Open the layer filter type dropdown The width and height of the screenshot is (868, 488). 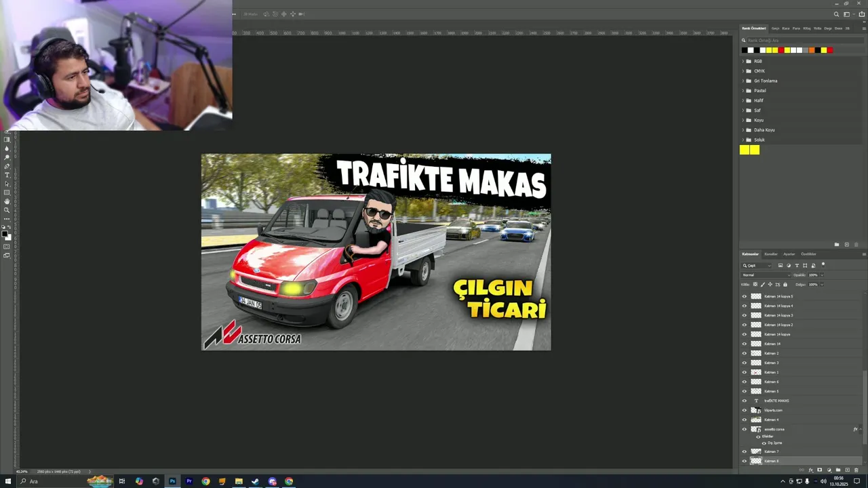(x=756, y=266)
